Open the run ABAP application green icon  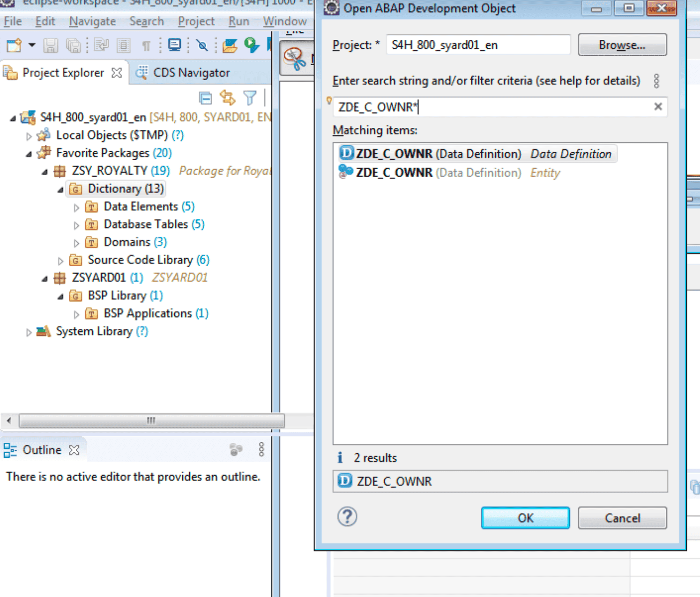[x=250, y=45]
